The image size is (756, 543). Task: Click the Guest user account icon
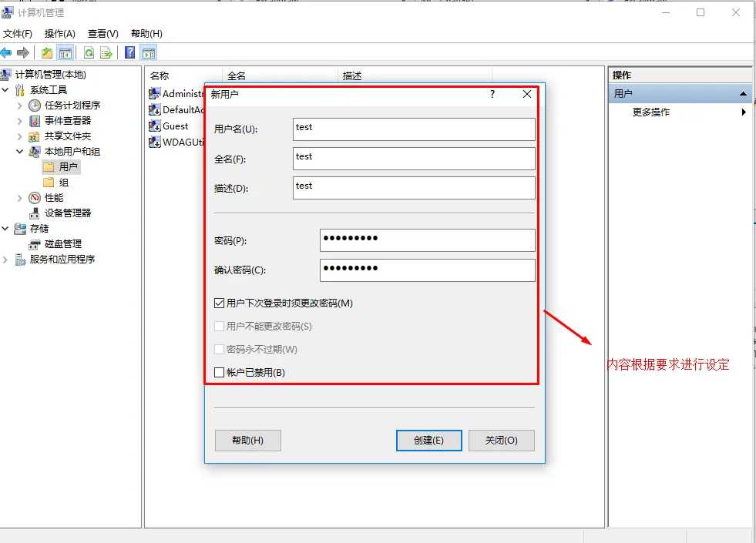[154, 126]
